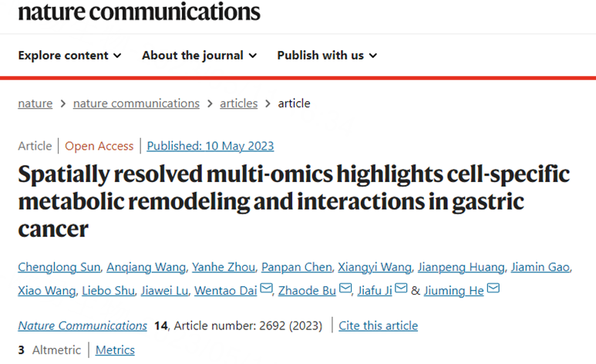Select author Jiuming He
596x364 pixels.
click(x=454, y=291)
